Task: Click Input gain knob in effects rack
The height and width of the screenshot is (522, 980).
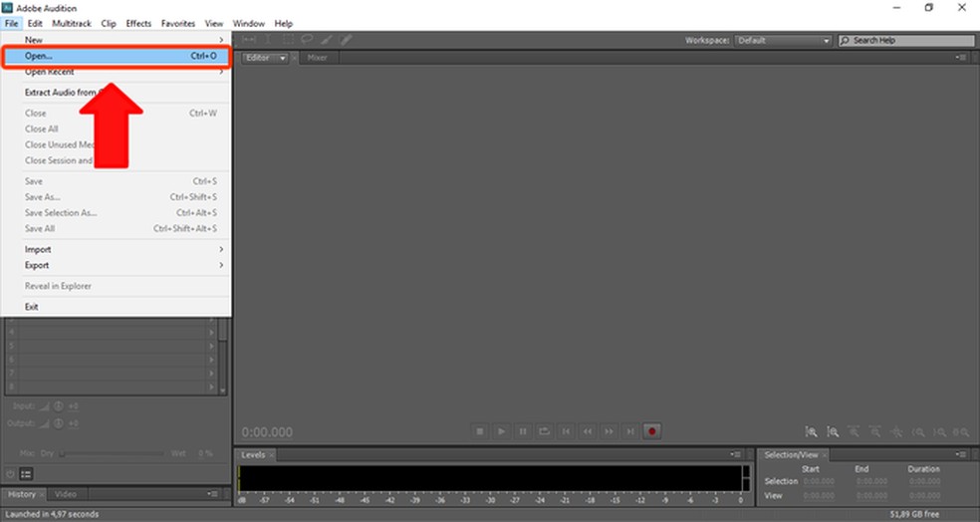Action: tap(58, 406)
